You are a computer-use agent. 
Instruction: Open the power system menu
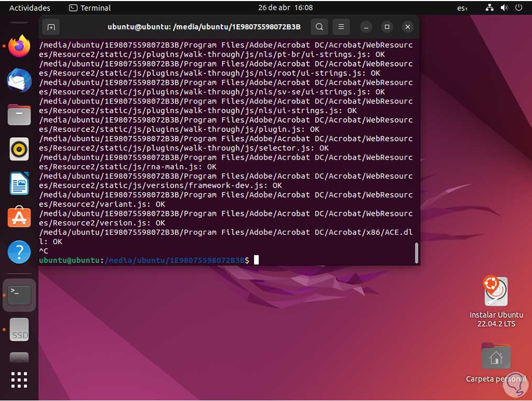point(518,7)
